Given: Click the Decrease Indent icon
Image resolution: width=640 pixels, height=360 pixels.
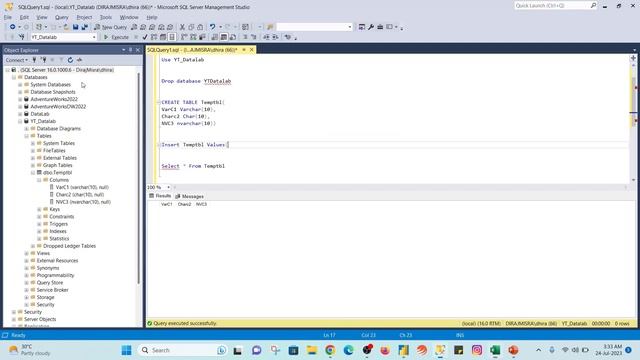Looking at the screenshot, I should [266, 37].
